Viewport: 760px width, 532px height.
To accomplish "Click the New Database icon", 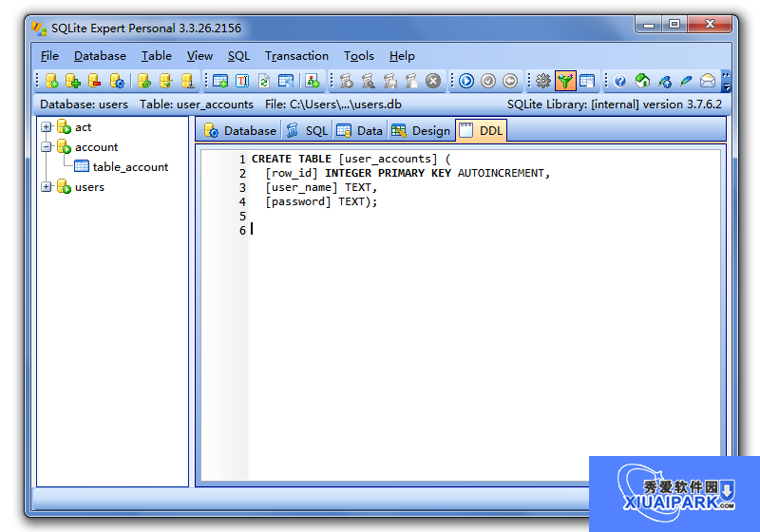I will point(52,81).
